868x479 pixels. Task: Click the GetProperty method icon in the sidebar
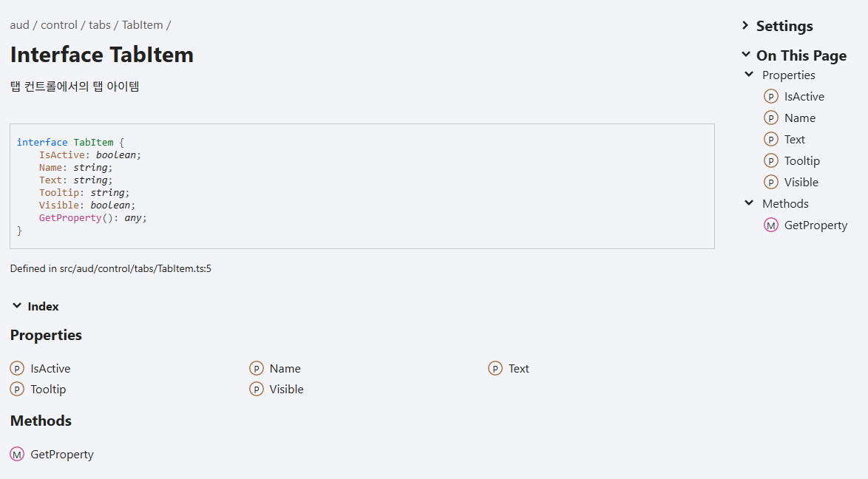pyautogui.click(x=771, y=225)
